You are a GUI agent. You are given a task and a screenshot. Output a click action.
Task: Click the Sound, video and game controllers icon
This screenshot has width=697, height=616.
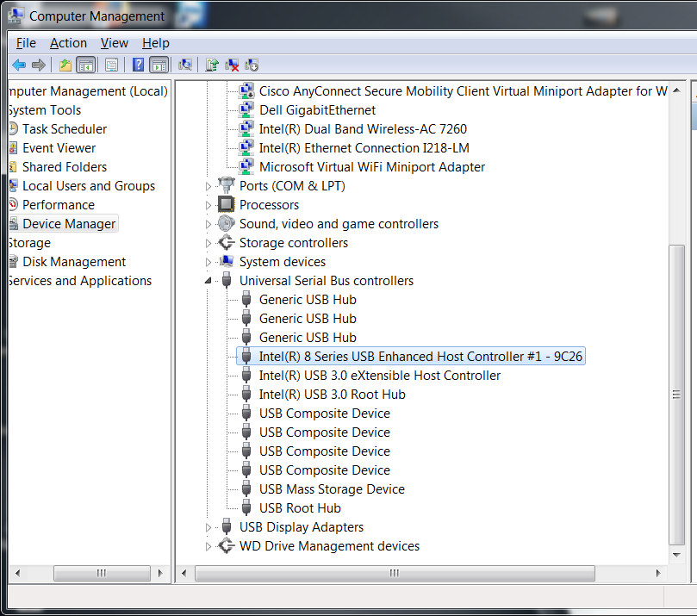coord(226,223)
